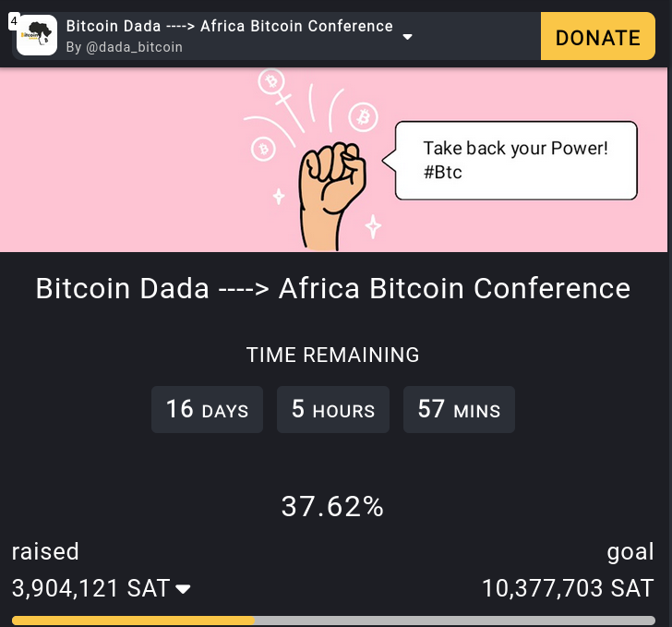The width and height of the screenshot is (672, 627).
Task: Open the SAT currency dropdown arrow
Action: pos(183,589)
